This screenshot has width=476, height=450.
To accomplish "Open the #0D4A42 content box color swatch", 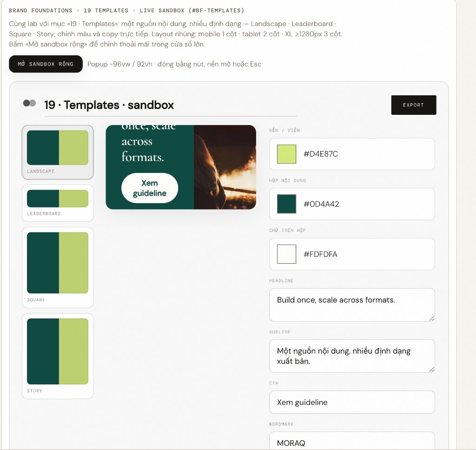I will [x=286, y=204].
